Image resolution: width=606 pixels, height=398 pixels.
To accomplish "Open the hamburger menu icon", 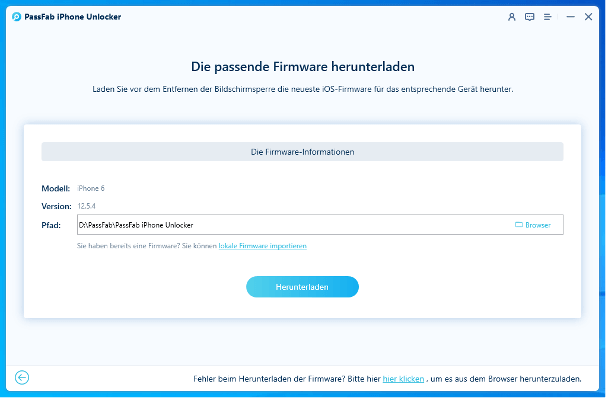I will coord(547,17).
